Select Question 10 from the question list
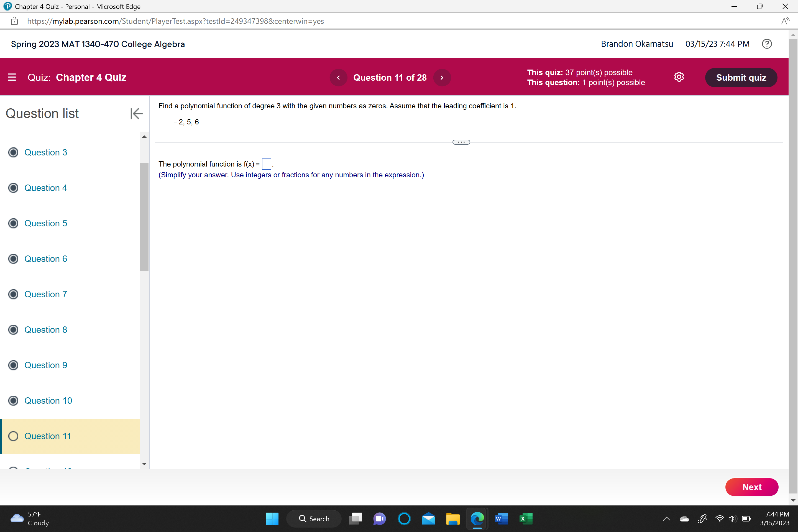 pyautogui.click(x=48, y=400)
